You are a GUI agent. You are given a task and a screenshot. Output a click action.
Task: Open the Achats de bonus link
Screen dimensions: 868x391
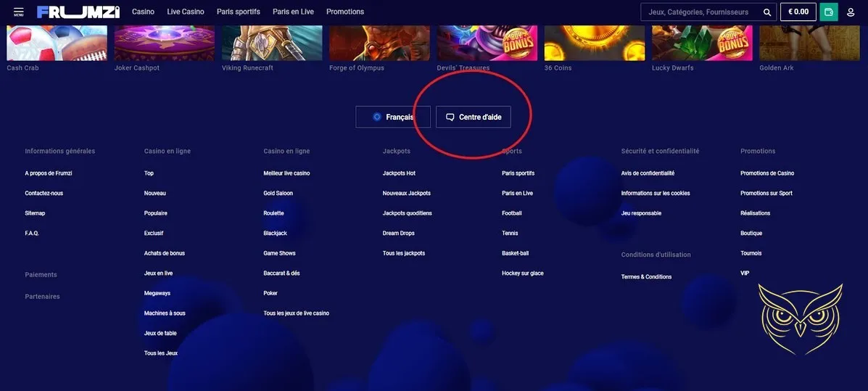(x=165, y=253)
